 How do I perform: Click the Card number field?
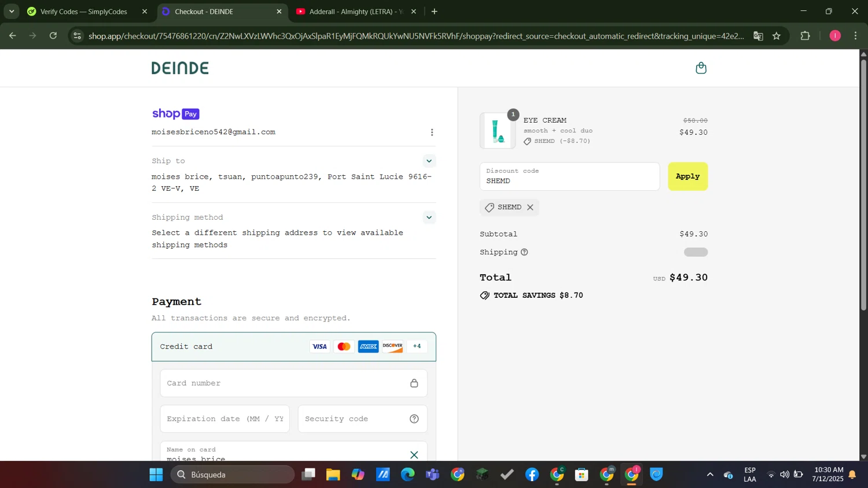[293, 383]
